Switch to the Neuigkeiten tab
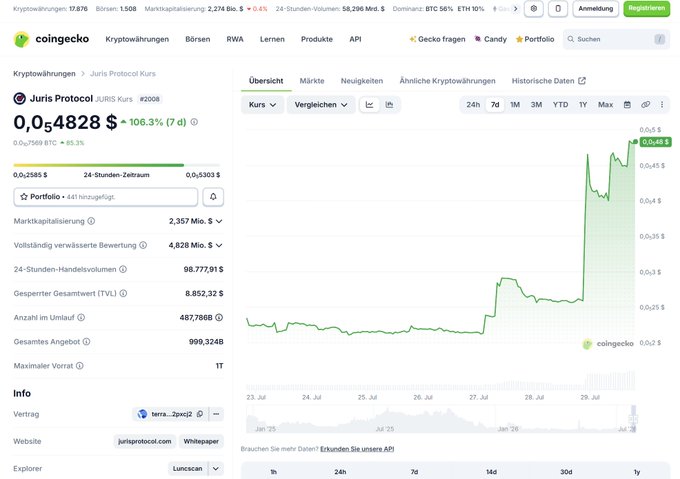Screen dimensions: 680x479 (362, 81)
